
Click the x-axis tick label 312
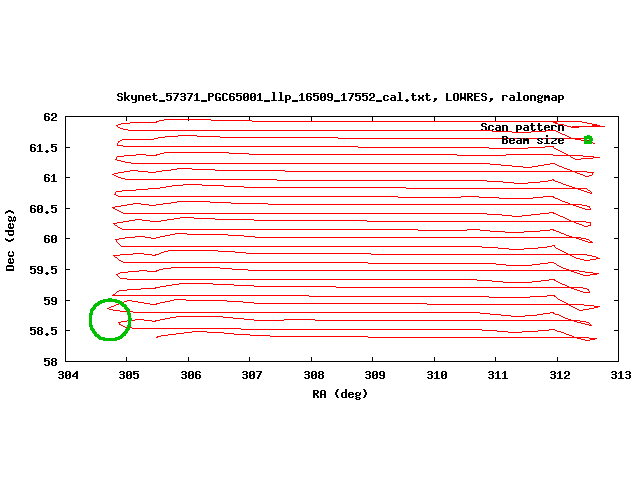click(559, 375)
